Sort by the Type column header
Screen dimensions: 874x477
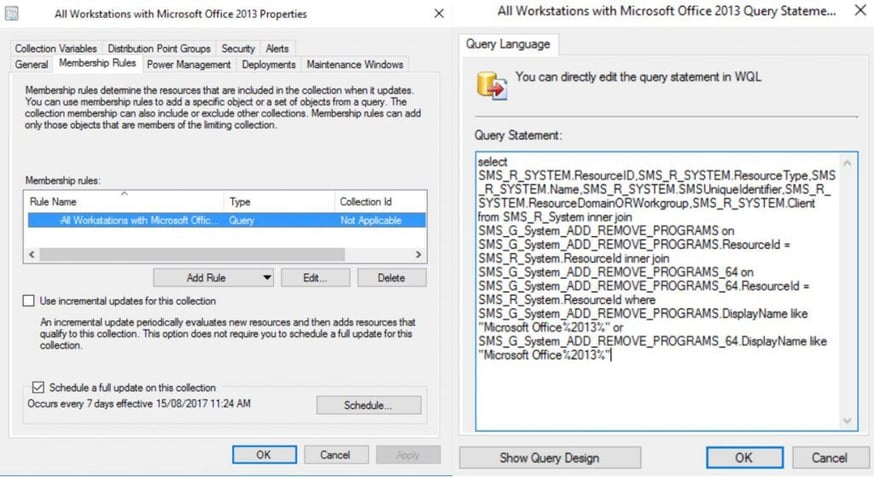(x=279, y=202)
